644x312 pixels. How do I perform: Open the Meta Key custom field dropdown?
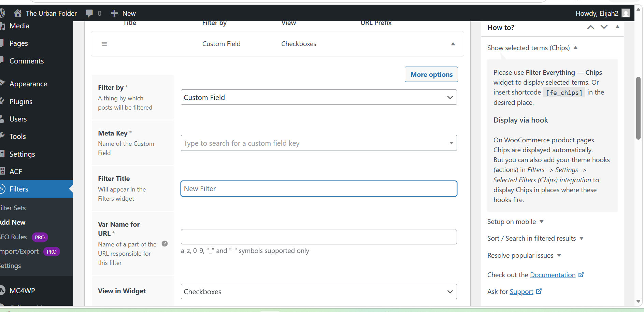[318, 143]
